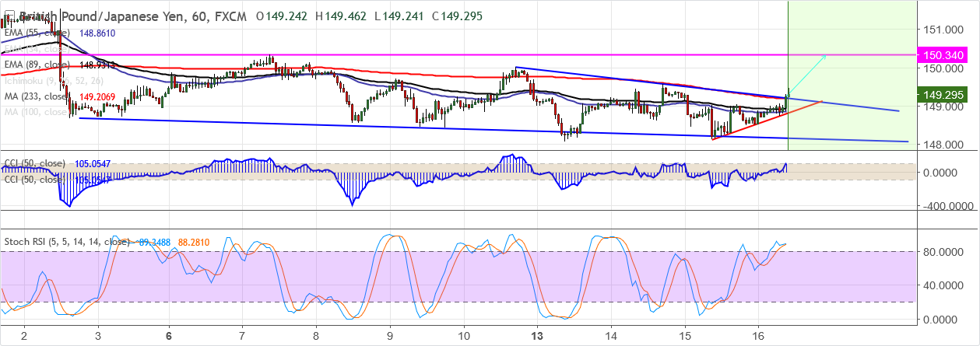The image size is (980, 346).
Task: Click the 80.0000 Stoch RSI axis label
Action: point(944,251)
